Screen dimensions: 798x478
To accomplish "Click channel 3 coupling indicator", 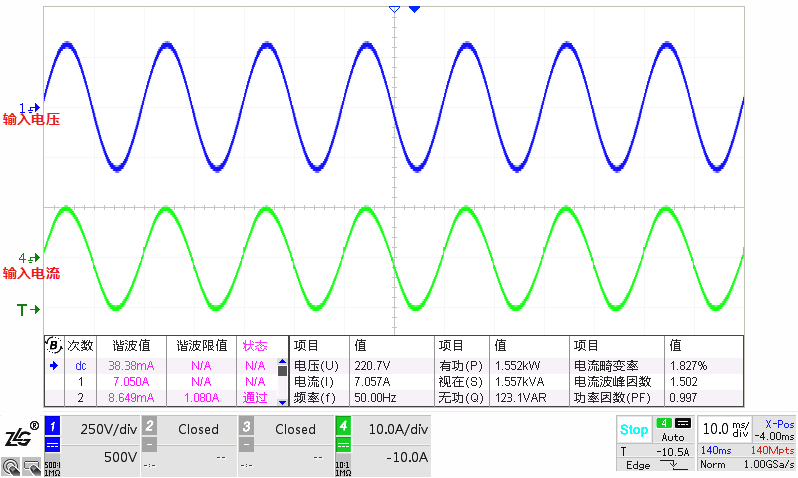I will pos(246,445).
